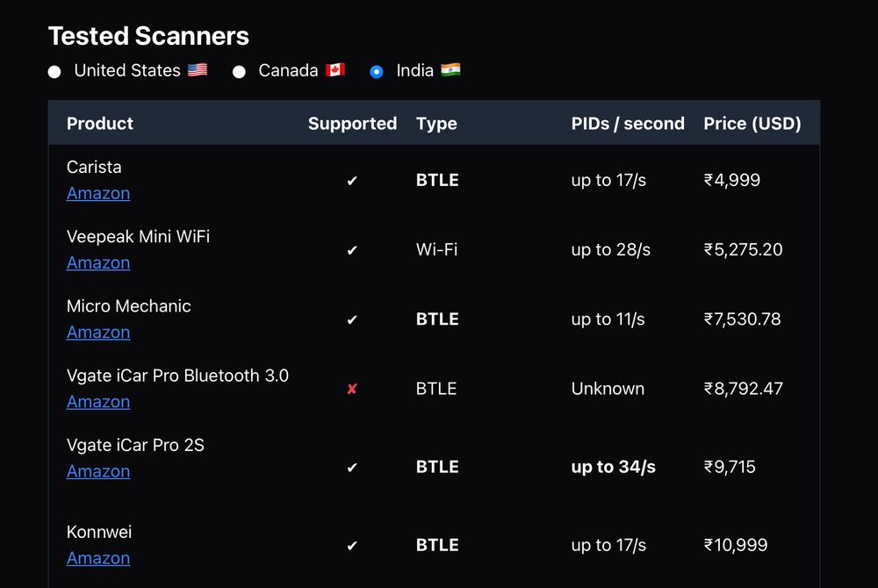Screen dimensions: 878x588
Task: Select the United States radio button
Action: pyautogui.click(x=54, y=72)
